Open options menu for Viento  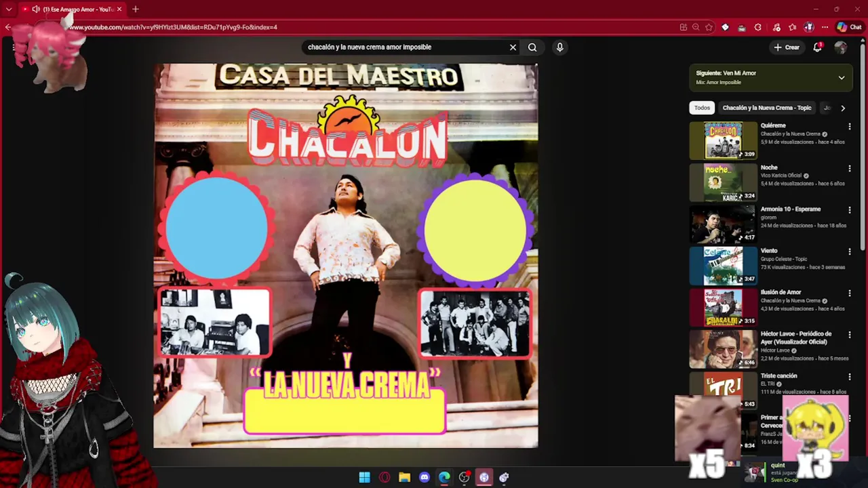849,251
